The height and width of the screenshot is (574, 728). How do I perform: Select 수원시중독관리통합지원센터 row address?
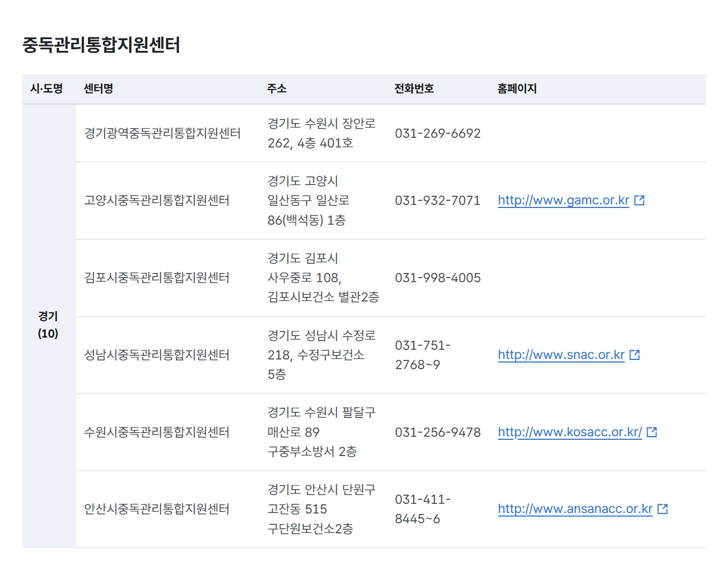321,432
